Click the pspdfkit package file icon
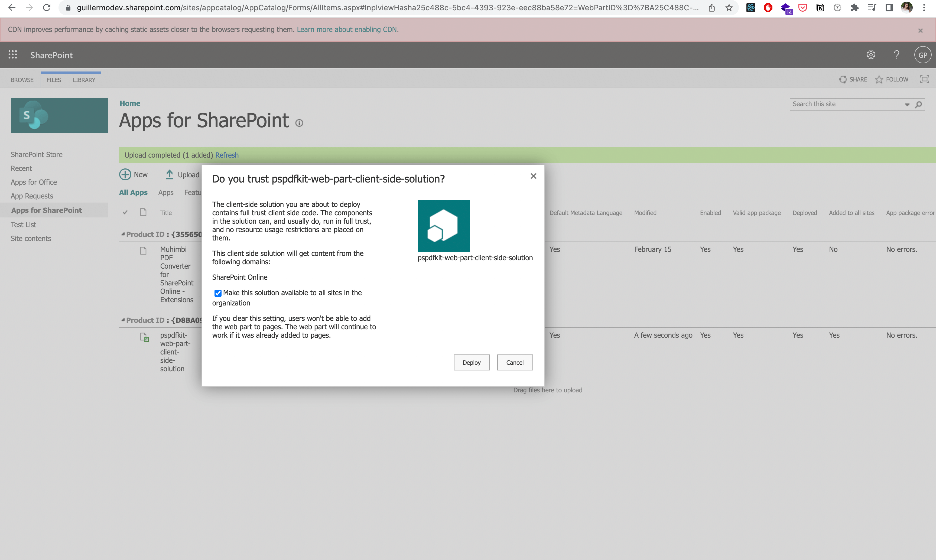Image resolution: width=936 pixels, height=560 pixels. tap(144, 337)
